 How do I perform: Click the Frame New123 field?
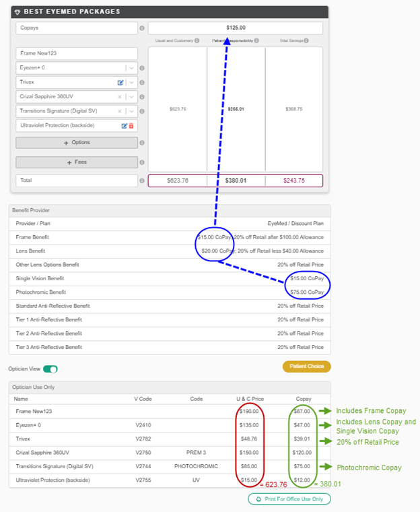77,53
